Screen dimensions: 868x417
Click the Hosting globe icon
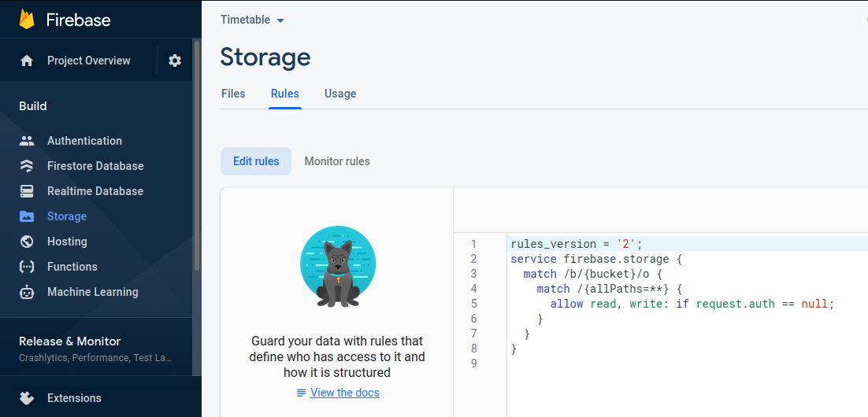click(27, 242)
